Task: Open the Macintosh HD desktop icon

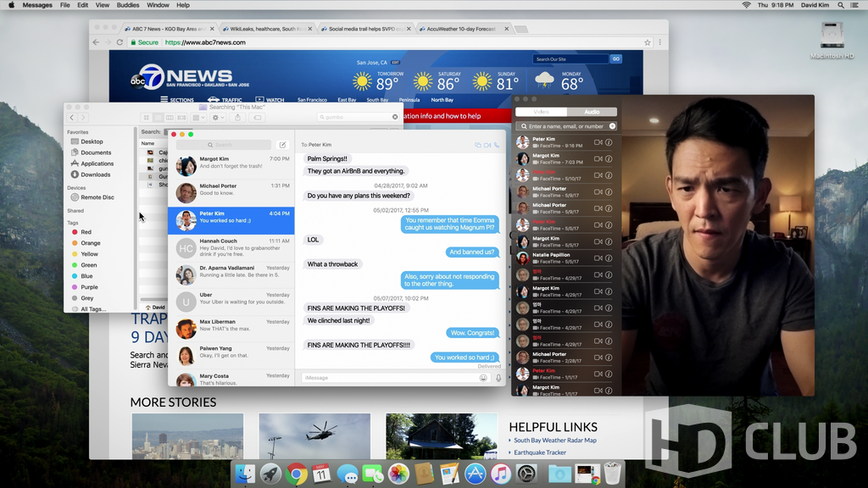Action: [x=832, y=41]
